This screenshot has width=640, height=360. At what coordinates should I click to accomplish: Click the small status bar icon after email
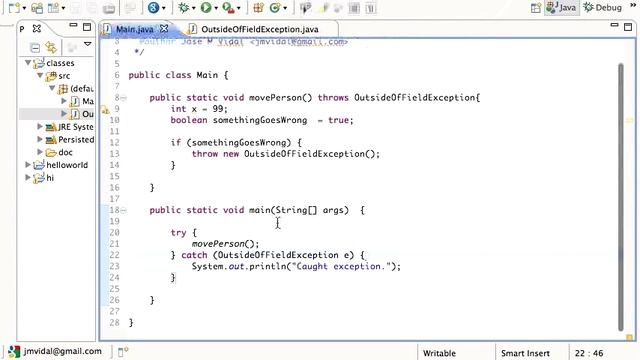[x=123, y=351]
